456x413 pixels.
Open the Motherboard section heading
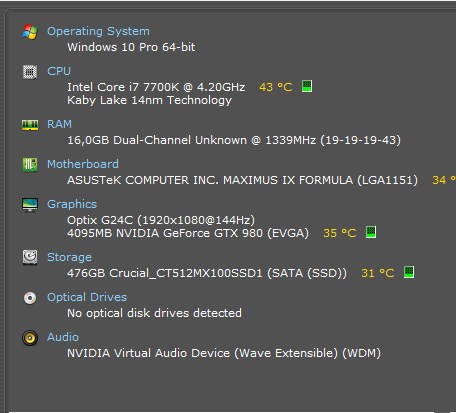pos(83,164)
